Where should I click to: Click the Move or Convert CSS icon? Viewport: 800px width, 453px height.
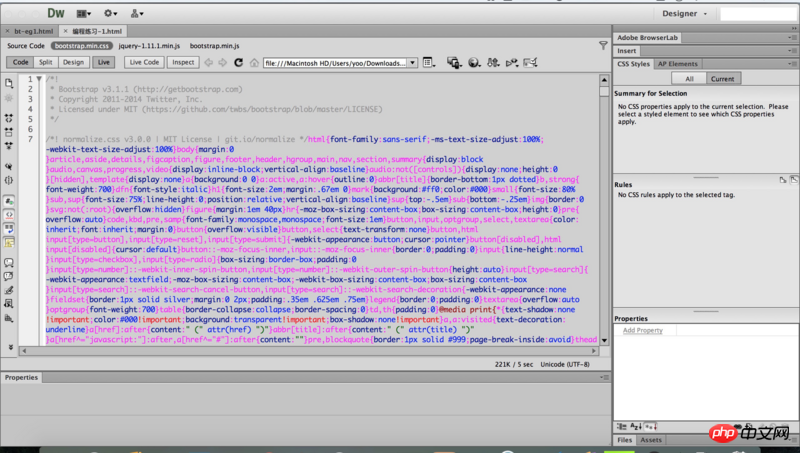[9, 318]
